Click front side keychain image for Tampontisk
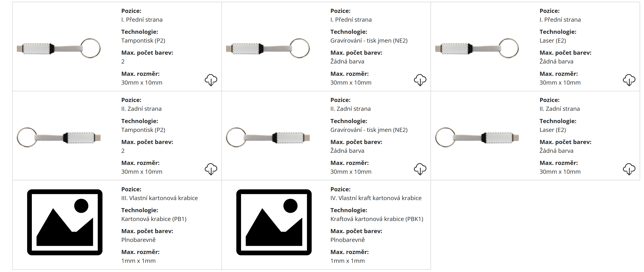This screenshot has height=272, width=644. (x=58, y=48)
